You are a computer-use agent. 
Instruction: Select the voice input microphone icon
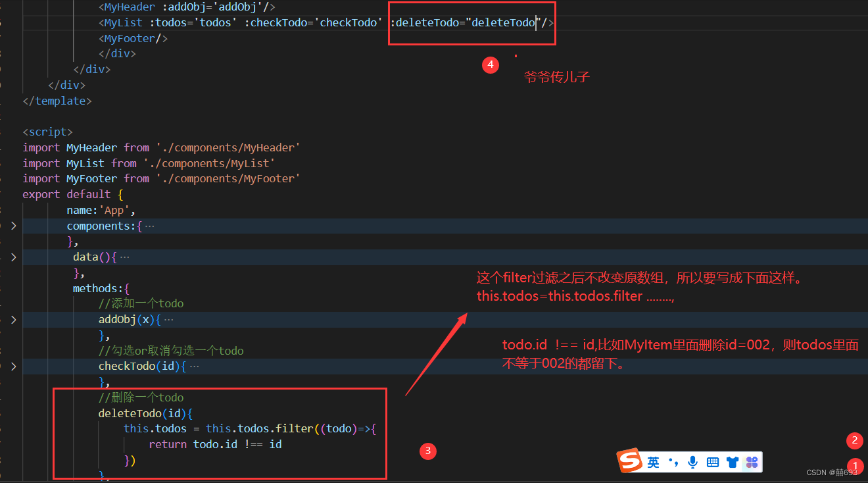tap(692, 462)
